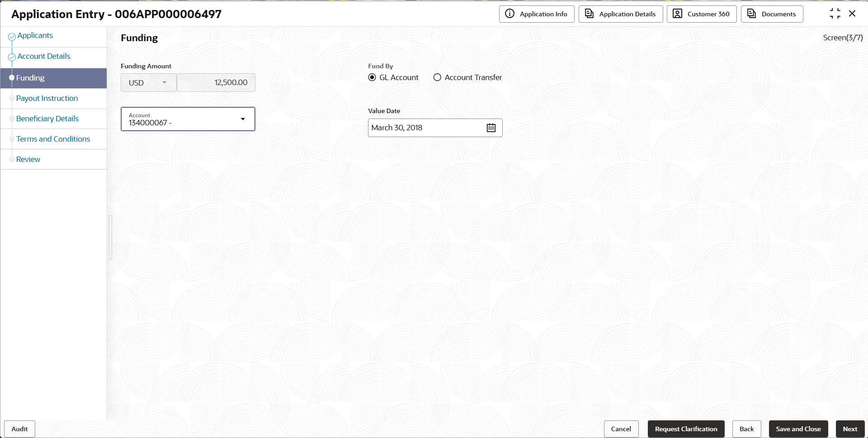This screenshot has width=868, height=438.
Task: Open the USD currency dropdown
Action: [148, 82]
